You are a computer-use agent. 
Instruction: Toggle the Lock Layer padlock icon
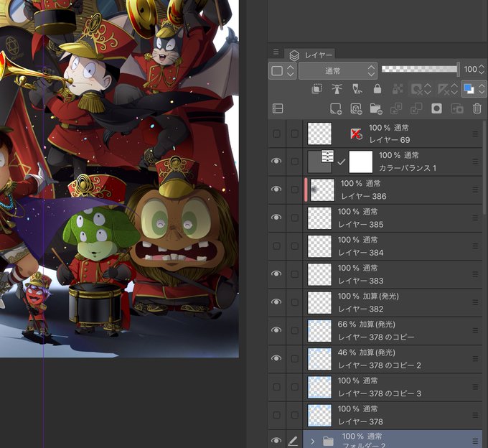pos(377,89)
